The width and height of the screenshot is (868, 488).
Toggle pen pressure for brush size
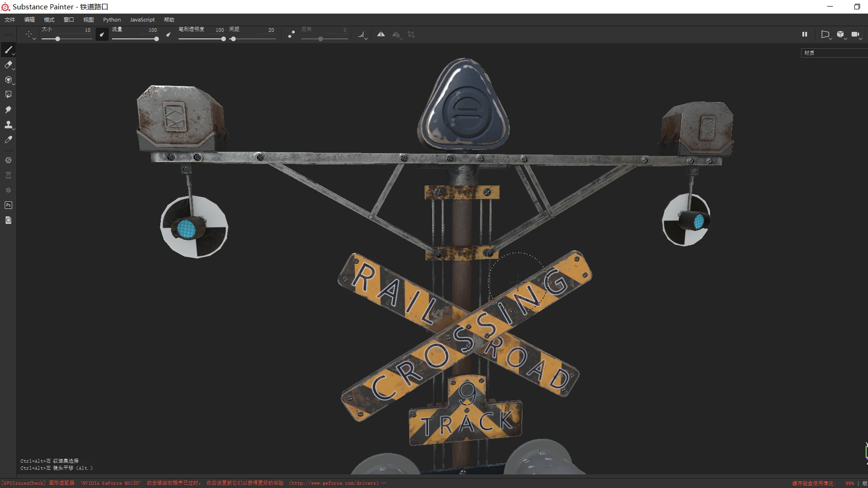point(102,34)
